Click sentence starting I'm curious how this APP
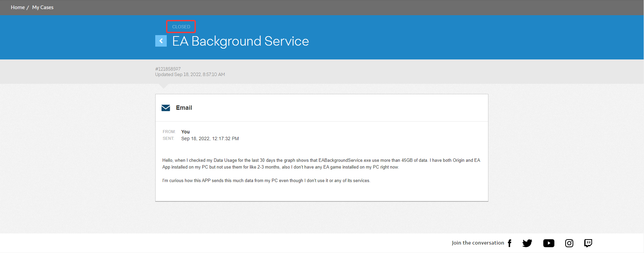 pyautogui.click(x=266, y=181)
